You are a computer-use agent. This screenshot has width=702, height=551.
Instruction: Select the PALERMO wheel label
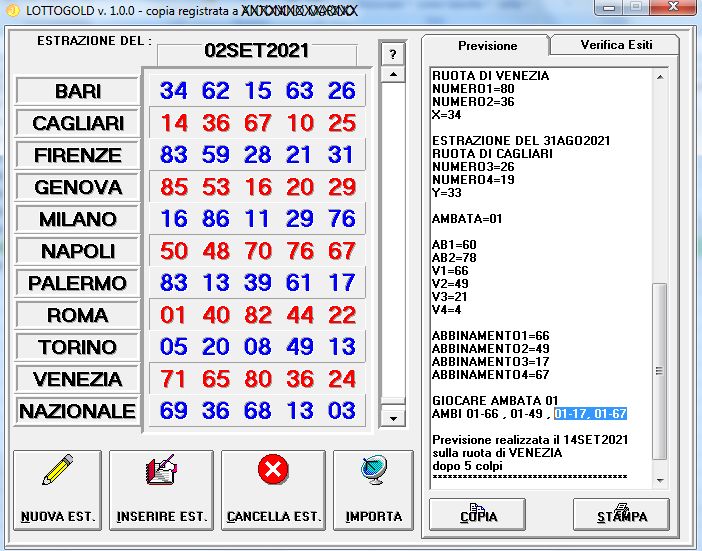click(77, 283)
